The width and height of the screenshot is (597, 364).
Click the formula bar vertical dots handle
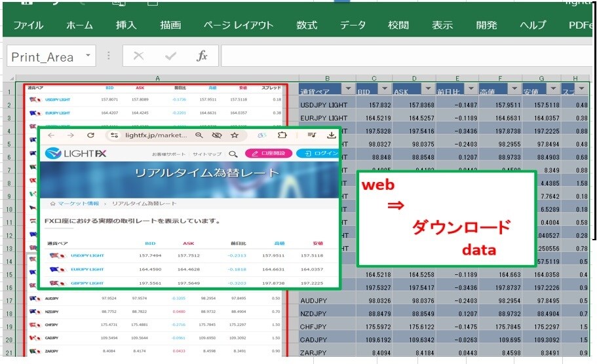point(109,56)
